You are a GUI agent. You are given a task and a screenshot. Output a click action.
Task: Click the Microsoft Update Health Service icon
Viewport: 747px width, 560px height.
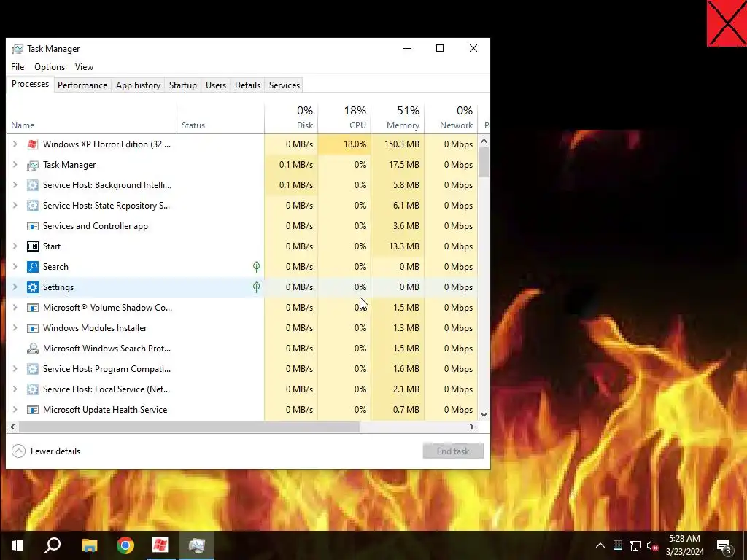pos(32,411)
